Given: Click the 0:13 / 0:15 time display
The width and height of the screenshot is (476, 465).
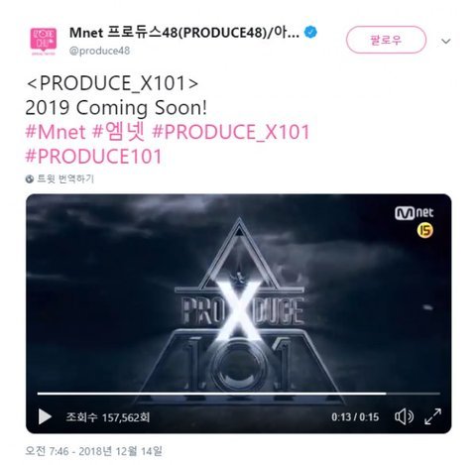Looking at the screenshot, I should point(355,417).
